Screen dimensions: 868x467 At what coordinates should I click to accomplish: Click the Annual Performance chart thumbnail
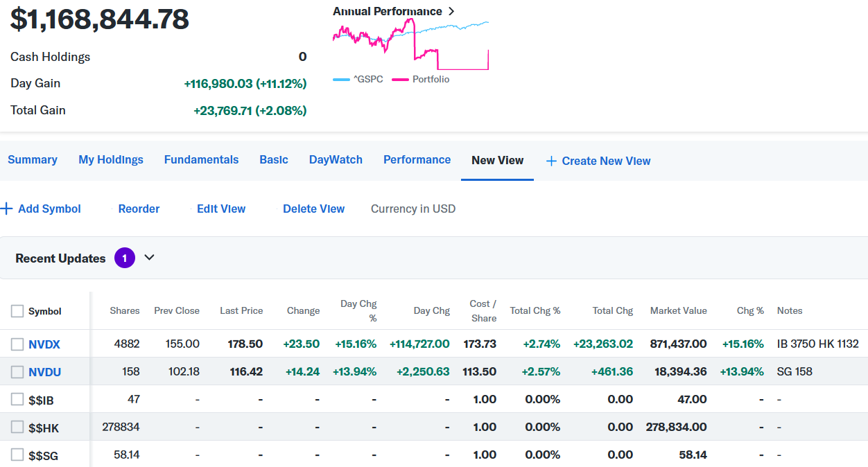point(410,44)
